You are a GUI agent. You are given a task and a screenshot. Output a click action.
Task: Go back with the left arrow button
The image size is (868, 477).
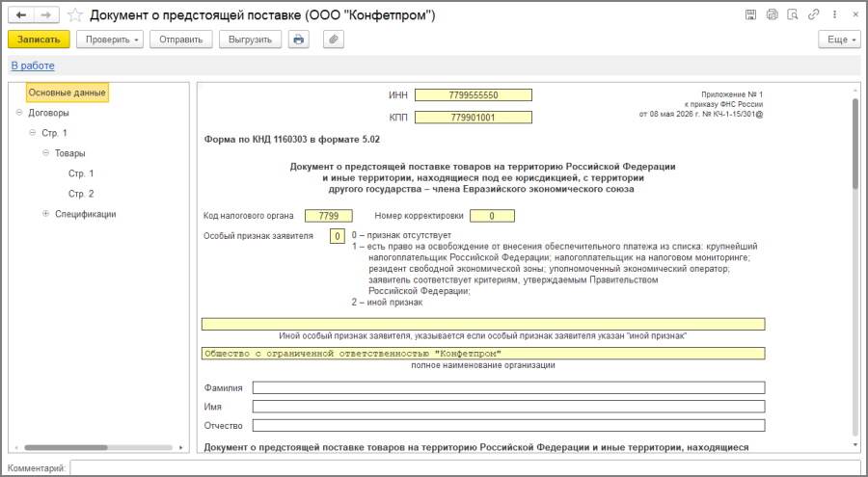pos(21,15)
